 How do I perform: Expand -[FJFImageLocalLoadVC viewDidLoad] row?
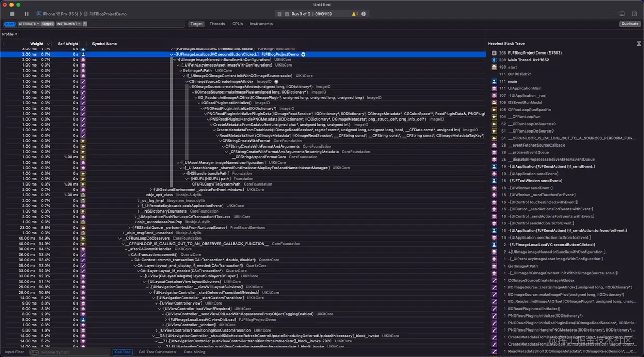pyautogui.click(x=167, y=320)
